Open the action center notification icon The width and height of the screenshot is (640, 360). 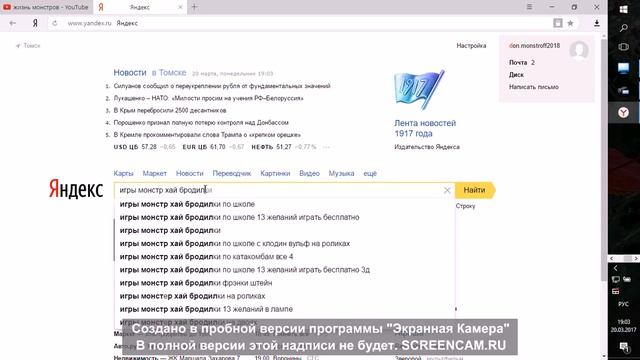pyautogui.click(x=624, y=347)
